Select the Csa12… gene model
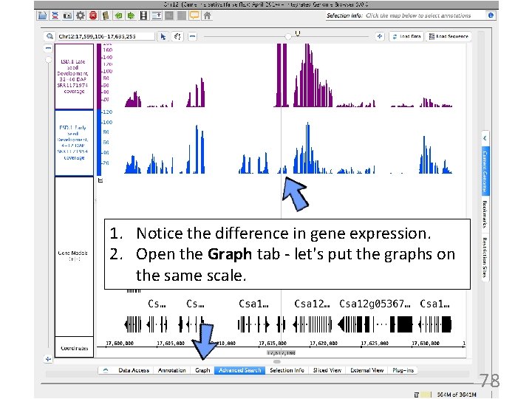 tap(312, 324)
